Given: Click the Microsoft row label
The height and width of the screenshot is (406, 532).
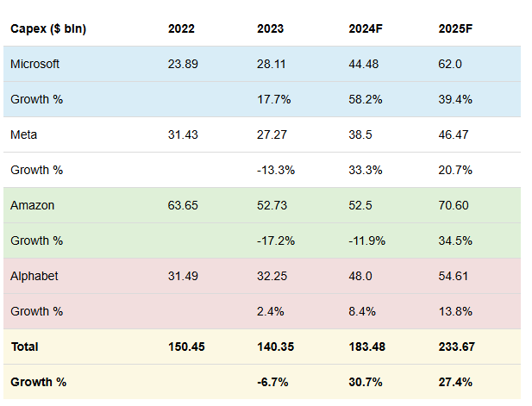Looking at the screenshot, I should click(35, 64).
